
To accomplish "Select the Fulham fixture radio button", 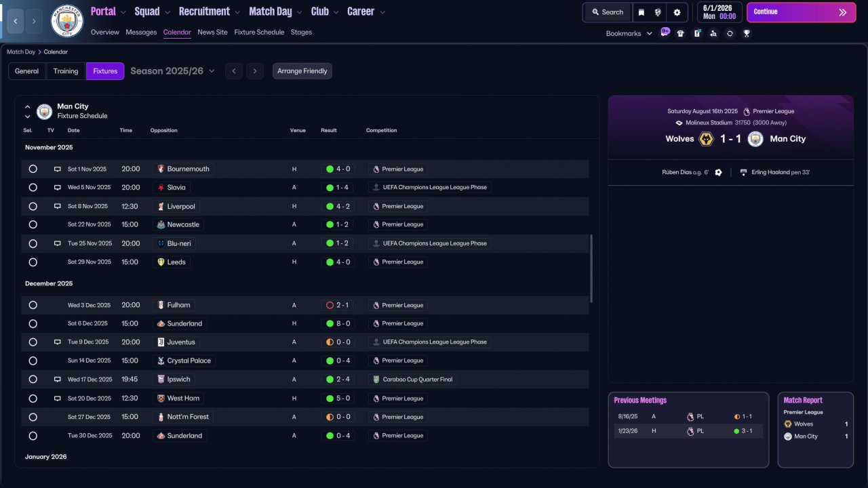I will click(x=33, y=305).
